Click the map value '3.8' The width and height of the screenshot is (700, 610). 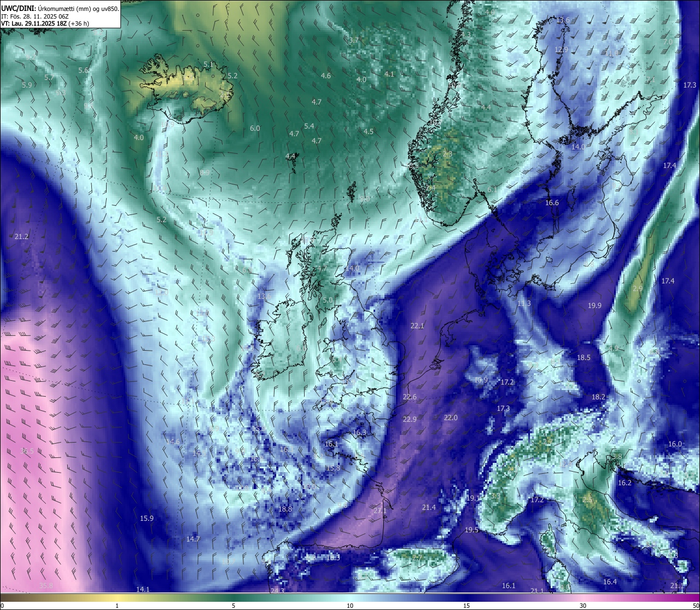[617, 456]
